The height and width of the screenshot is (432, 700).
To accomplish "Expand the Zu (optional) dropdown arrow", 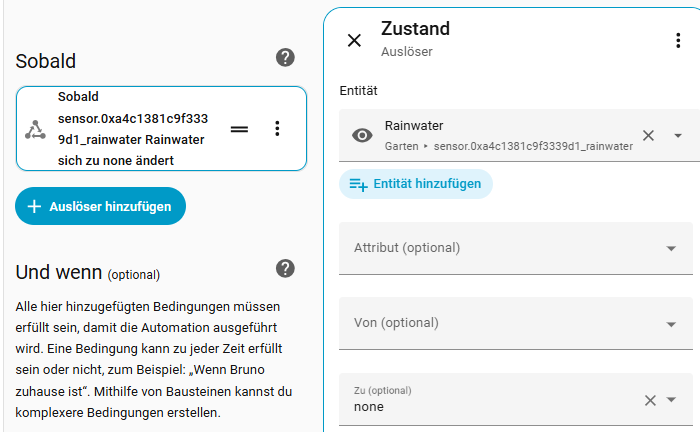I will 672,400.
